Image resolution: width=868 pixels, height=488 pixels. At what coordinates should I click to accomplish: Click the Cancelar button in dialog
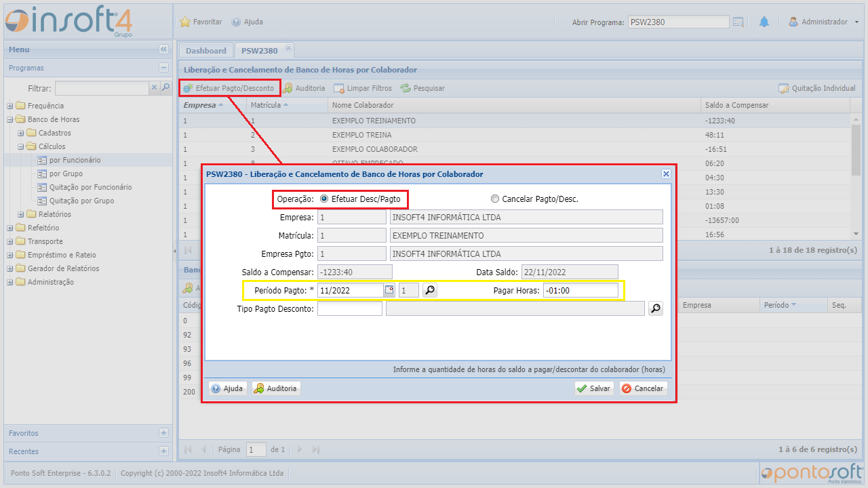coord(643,388)
